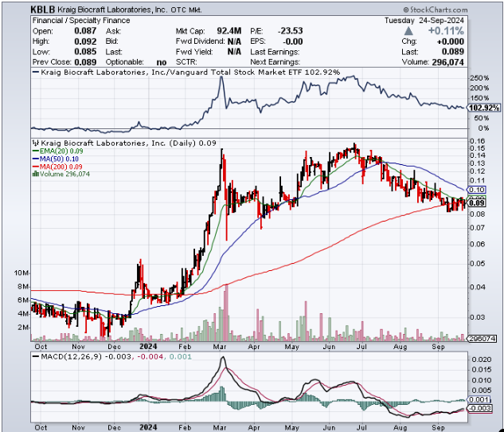Click the Last value 0.089 at right
The image size is (504, 432).
click(x=453, y=52)
